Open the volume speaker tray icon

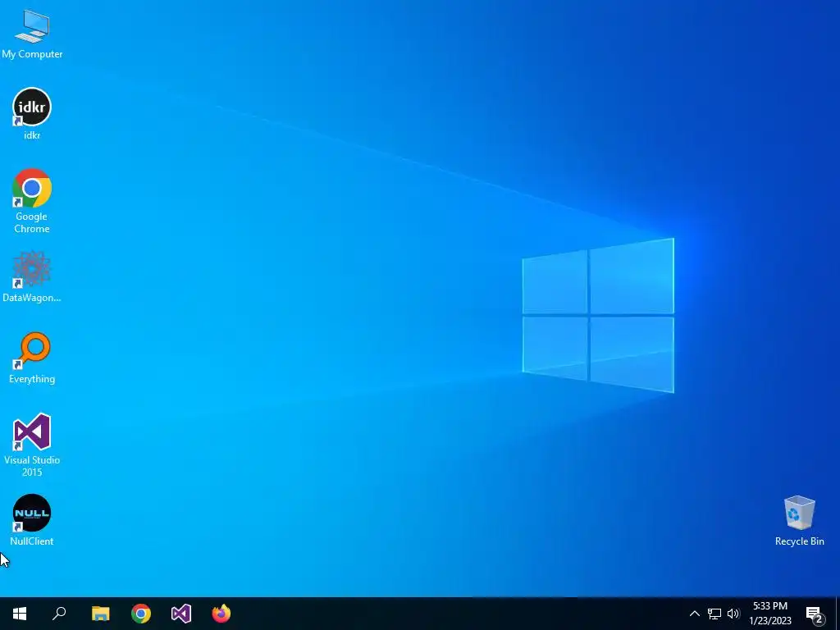click(x=733, y=614)
